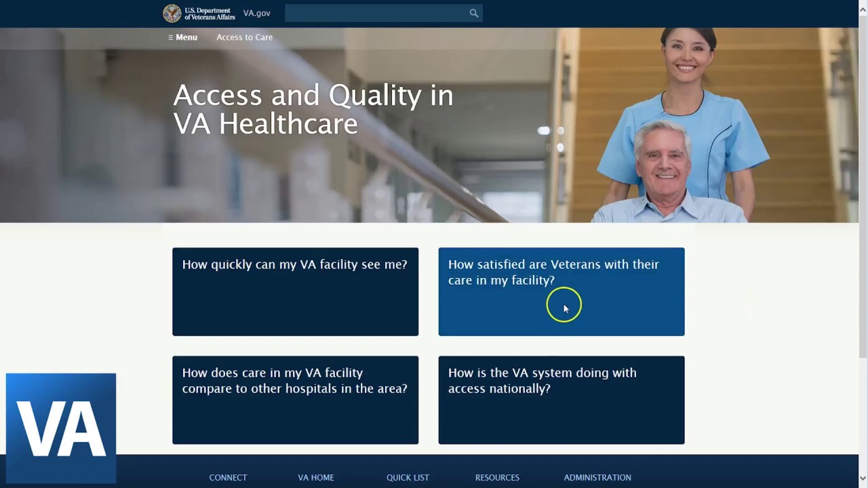Select the VA HOME footer heading
The width and height of the screenshot is (868, 488).
point(316,477)
